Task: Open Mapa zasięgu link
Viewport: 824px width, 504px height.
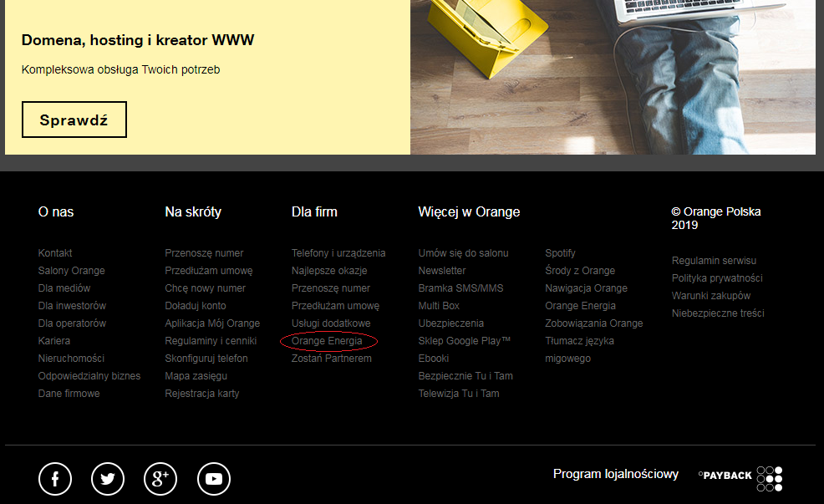Action: pos(196,376)
